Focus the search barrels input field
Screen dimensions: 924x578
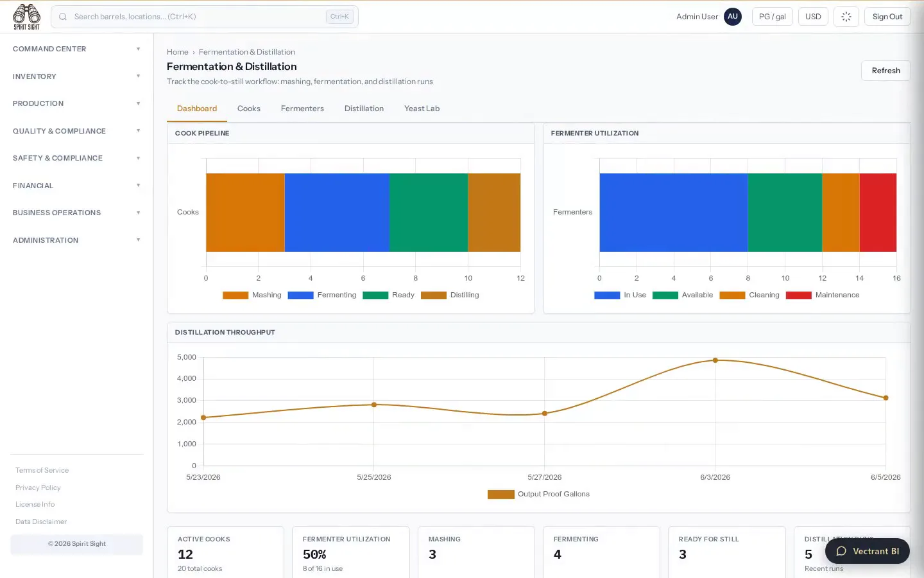pos(198,17)
